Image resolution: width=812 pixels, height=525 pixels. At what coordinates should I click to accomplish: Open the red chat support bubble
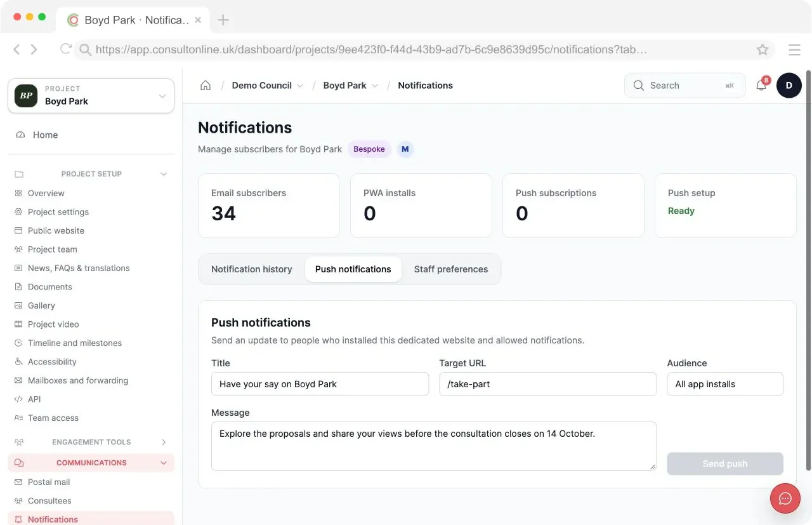785,498
